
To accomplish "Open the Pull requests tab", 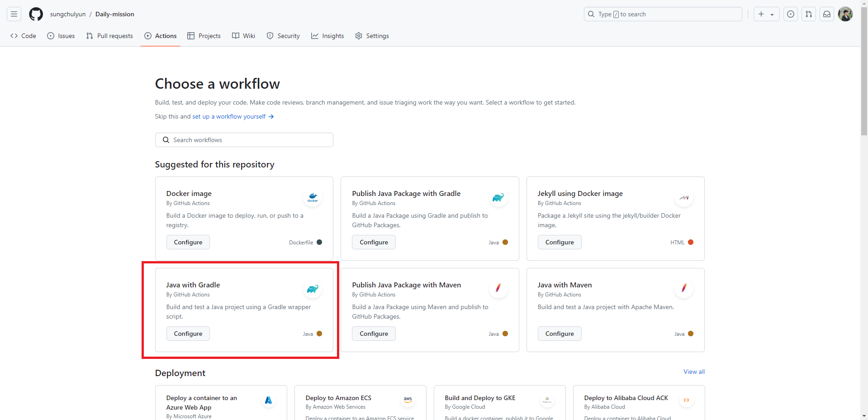I will coord(109,36).
